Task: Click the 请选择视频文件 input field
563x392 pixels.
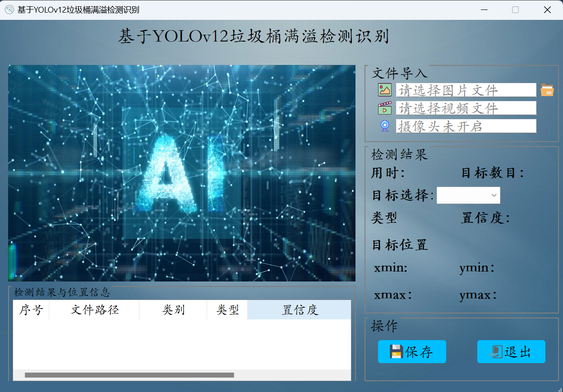Action: click(466, 108)
